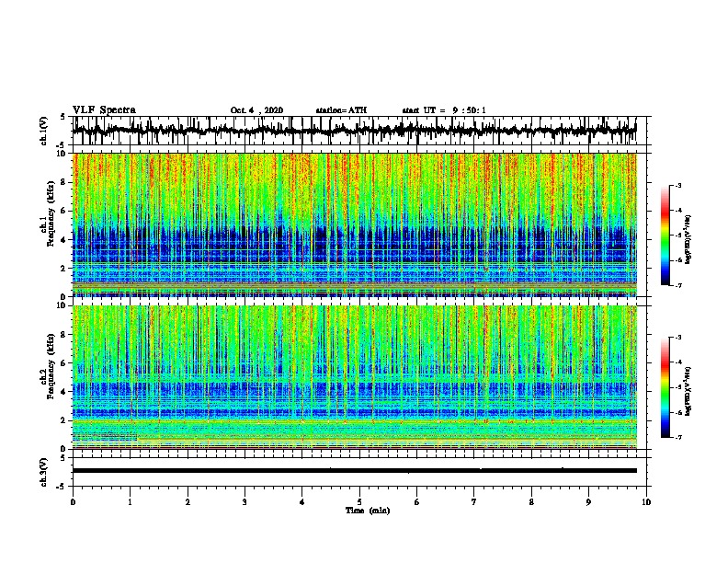
Task: Click the "-7" label on lower colorbar
Action: pos(678,437)
